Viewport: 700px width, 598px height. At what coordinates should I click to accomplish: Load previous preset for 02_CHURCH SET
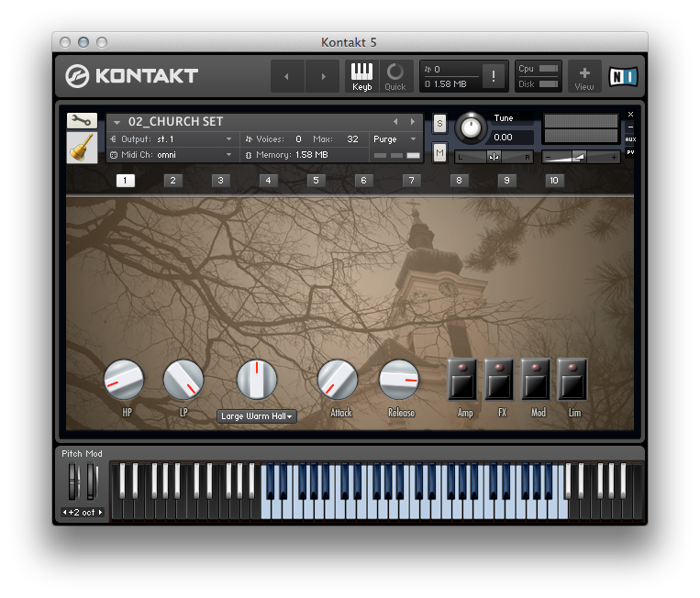[x=395, y=121]
